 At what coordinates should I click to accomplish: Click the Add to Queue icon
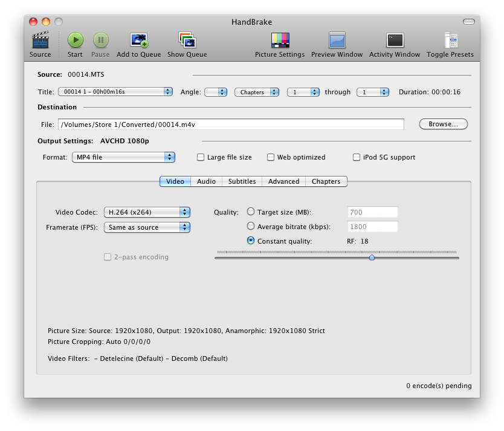click(139, 41)
